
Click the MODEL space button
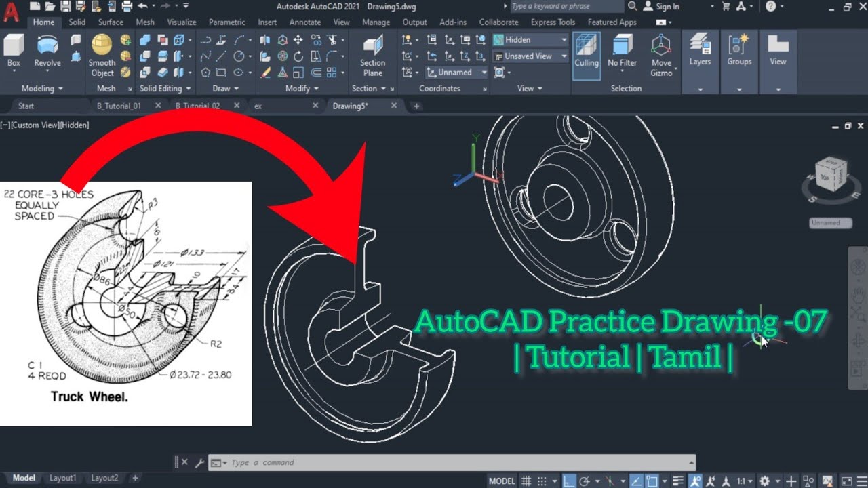[502, 481]
